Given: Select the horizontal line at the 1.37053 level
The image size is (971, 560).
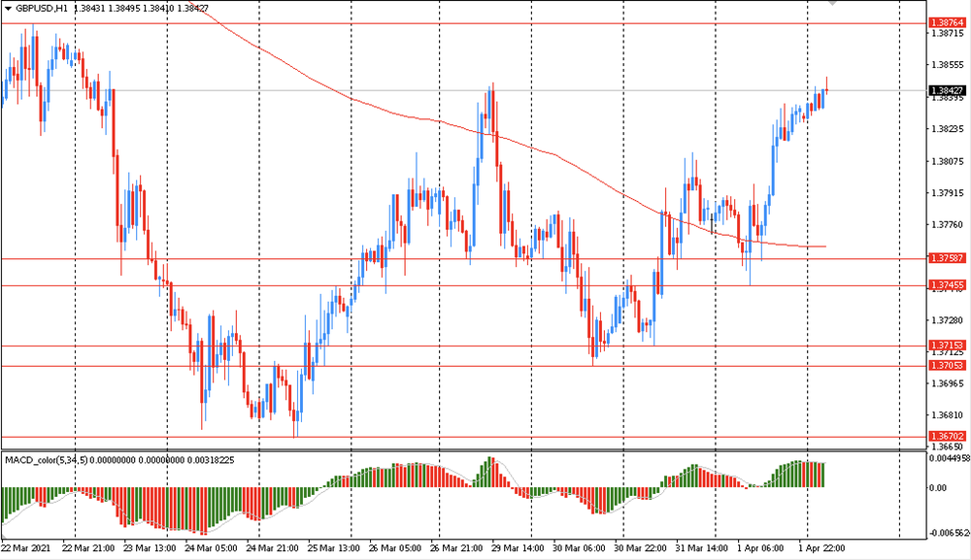Looking at the screenshot, I should tap(464, 366).
